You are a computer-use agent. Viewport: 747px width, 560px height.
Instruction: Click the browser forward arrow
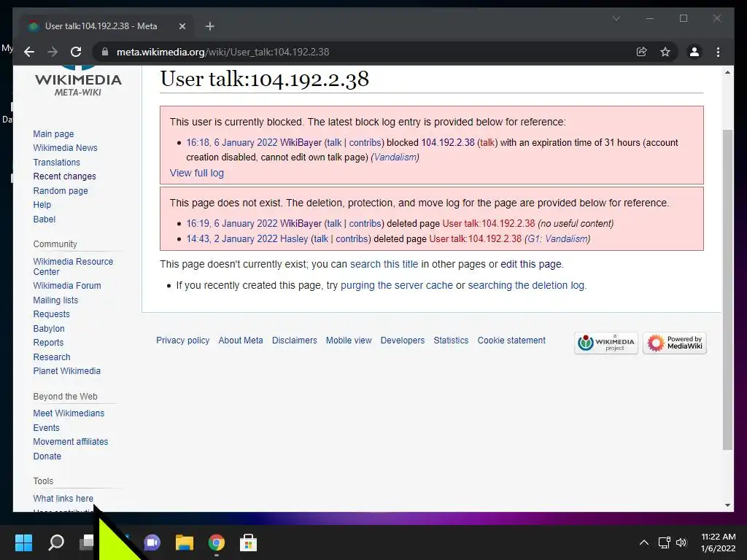[x=53, y=52]
